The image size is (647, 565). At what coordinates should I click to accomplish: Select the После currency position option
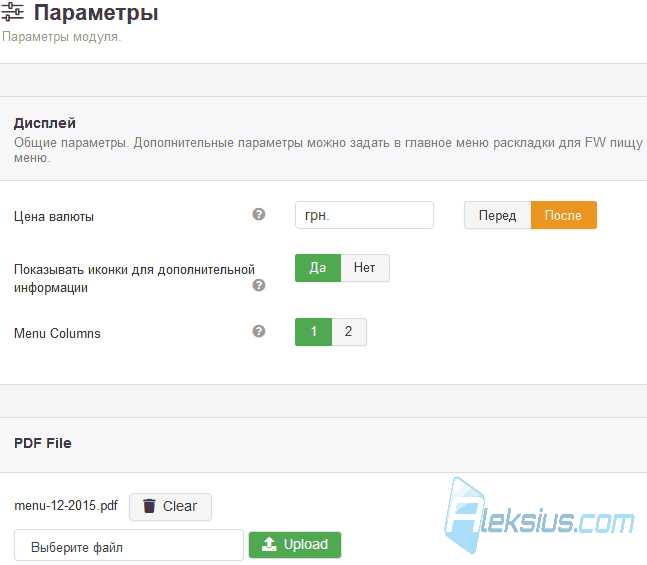coord(563,215)
